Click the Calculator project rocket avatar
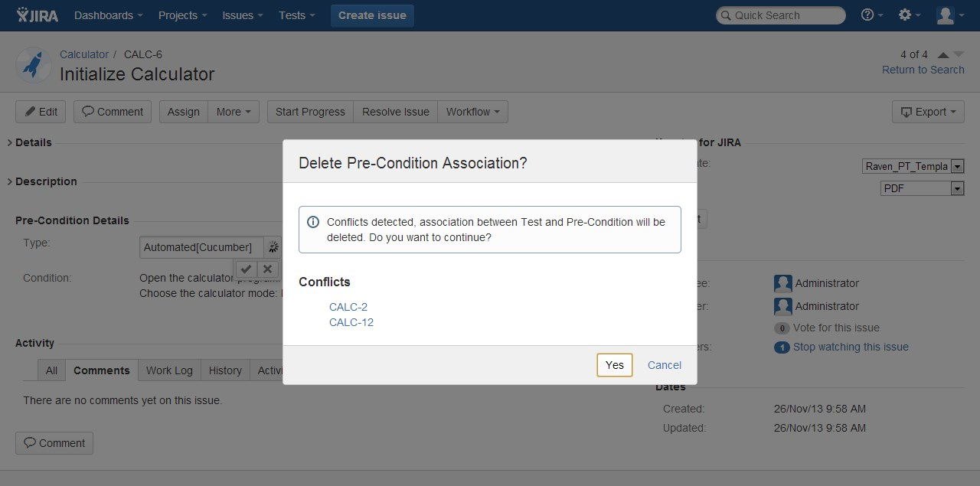This screenshot has width=980, height=486. point(34,66)
